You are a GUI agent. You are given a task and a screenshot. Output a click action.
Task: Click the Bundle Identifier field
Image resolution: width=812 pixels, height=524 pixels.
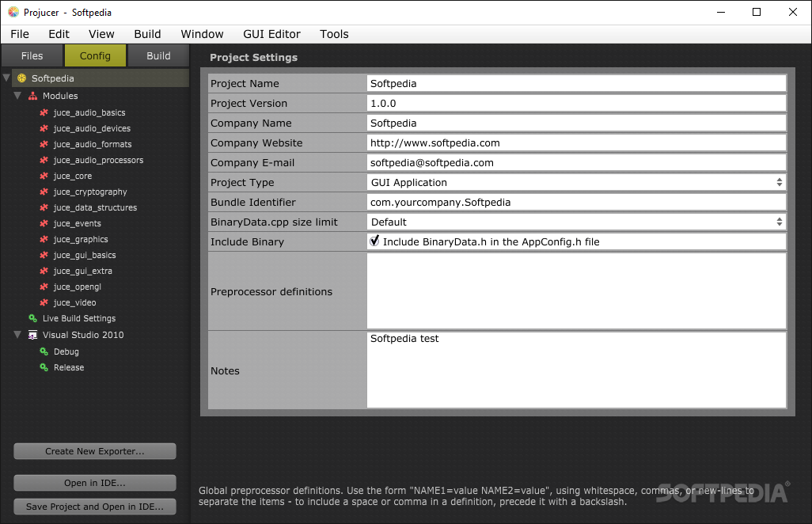576,202
